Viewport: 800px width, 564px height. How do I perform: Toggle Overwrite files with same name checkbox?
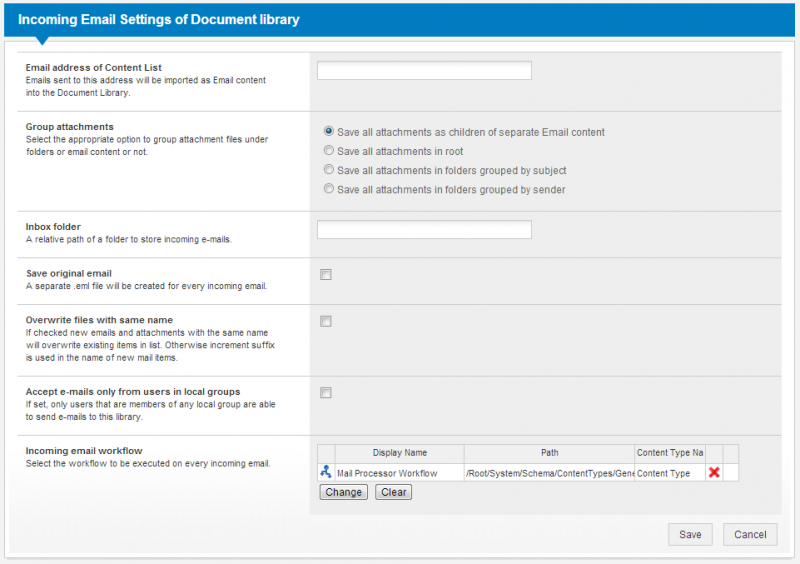pyautogui.click(x=326, y=321)
